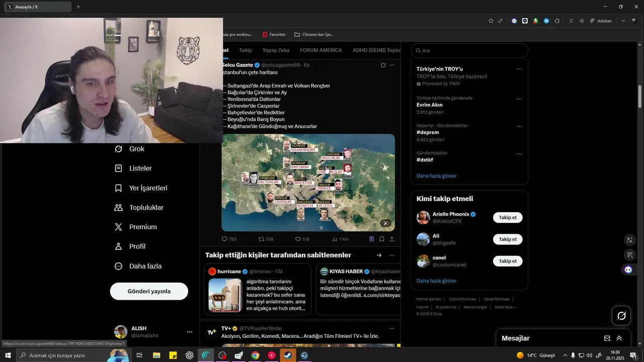Open the Asistan browser button
Image resolution: width=644 pixels, height=362 pixels.
pos(601,21)
